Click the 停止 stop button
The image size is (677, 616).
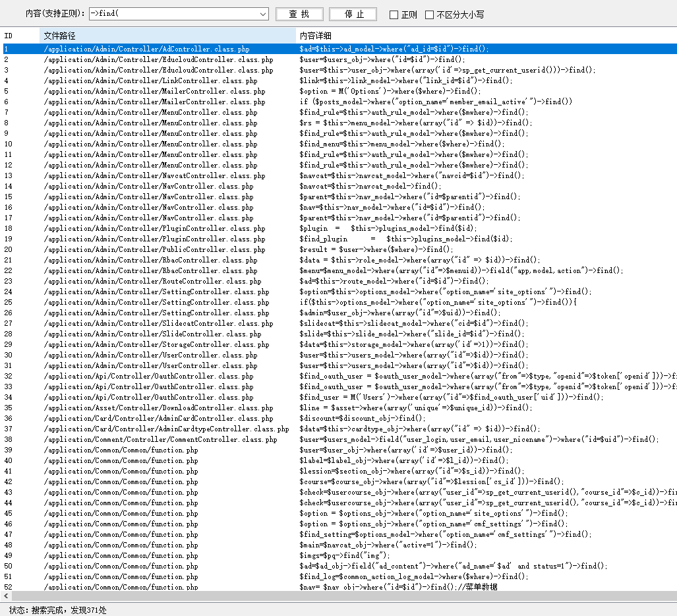(x=353, y=15)
